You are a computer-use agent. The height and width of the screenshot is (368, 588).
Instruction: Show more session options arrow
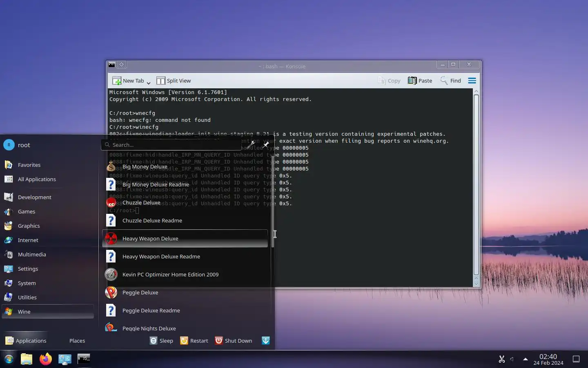point(266,341)
